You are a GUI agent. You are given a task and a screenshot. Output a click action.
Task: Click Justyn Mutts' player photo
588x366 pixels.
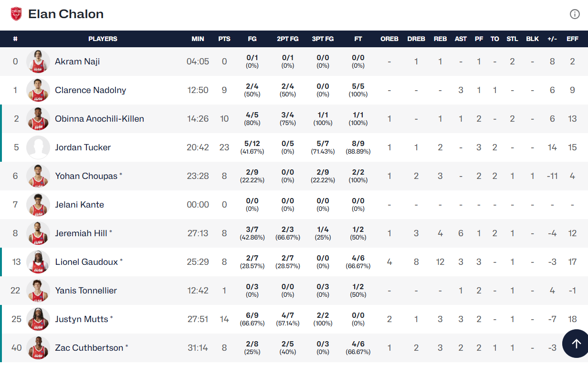tap(38, 319)
